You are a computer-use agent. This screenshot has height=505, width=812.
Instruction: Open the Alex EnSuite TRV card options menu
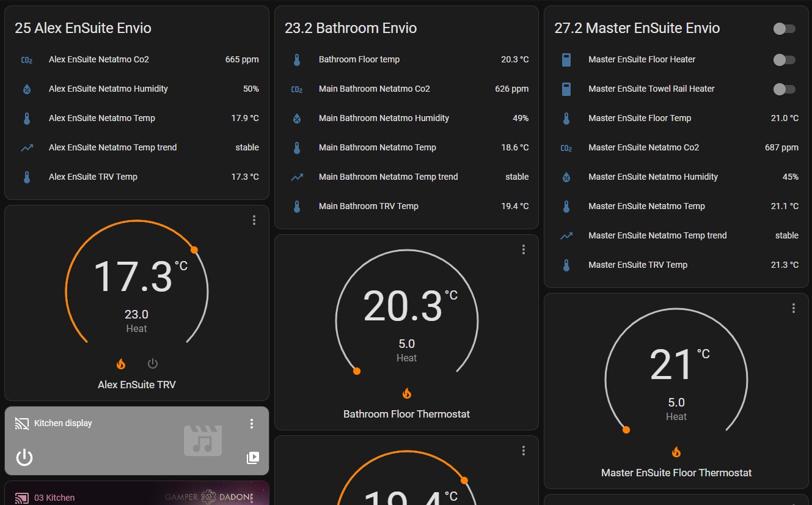pos(254,220)
